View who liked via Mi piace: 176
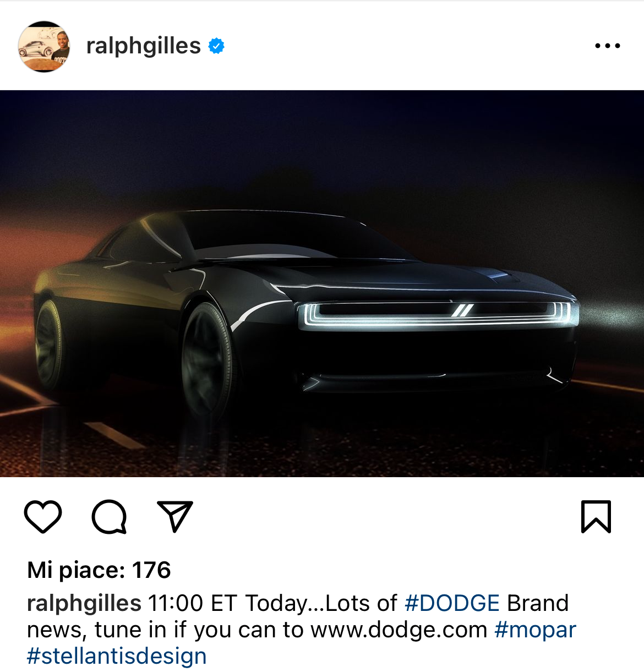This screenshot has height=672, width=644. pyautogui.click(x=99, y=570)
